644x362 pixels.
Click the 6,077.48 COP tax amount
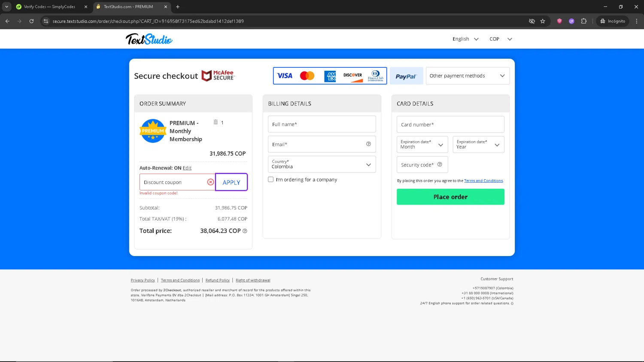pyautogui.click(x=232, y=219)
